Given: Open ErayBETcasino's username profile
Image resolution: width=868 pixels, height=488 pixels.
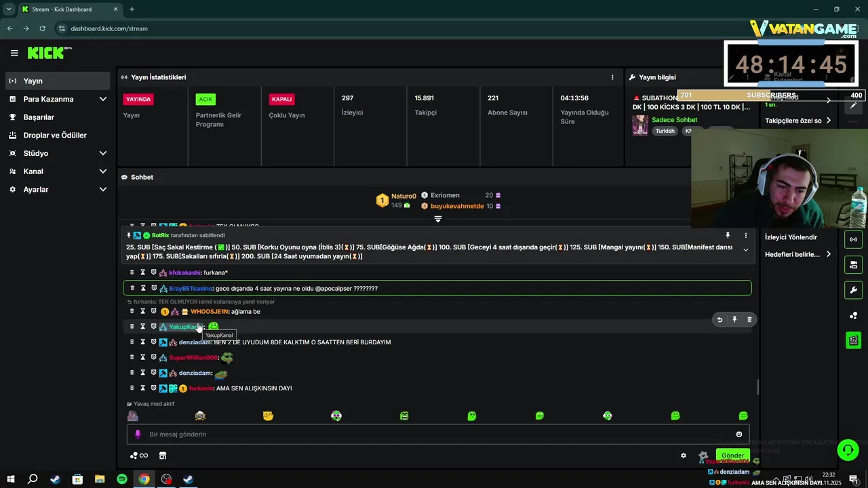Looking at the screenshot, I should pyautogui.click(x=191, y=288).
